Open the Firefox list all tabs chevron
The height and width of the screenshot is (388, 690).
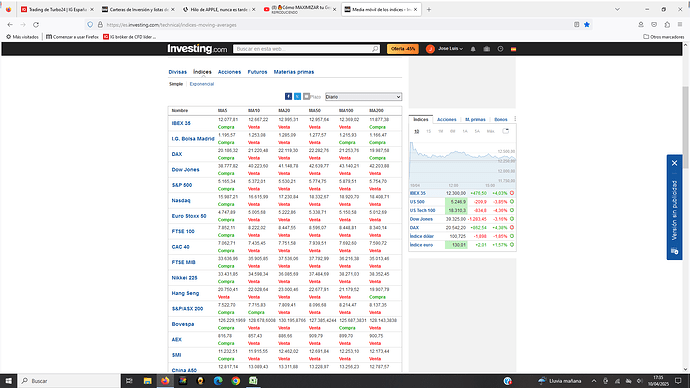(617, 9)
